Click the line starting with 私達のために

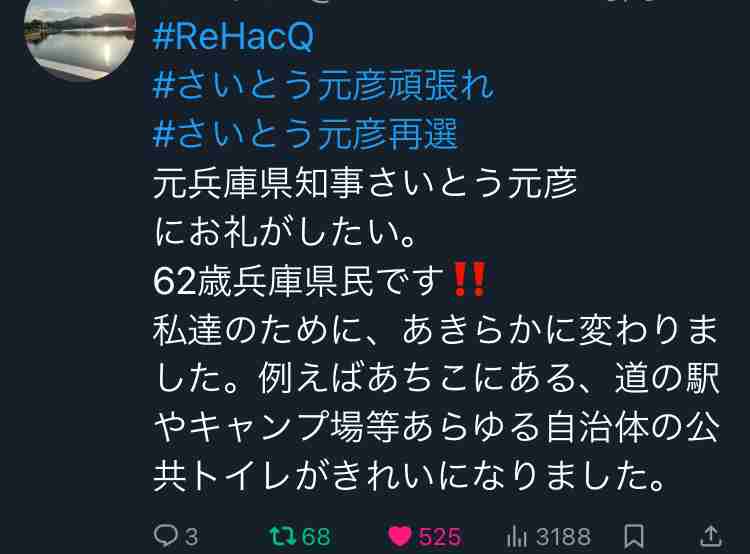(x=436, y=330)
